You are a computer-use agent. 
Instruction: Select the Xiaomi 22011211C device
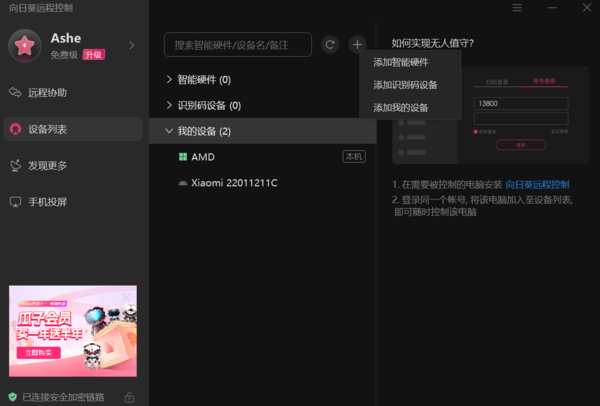click(x=262, y=183)
